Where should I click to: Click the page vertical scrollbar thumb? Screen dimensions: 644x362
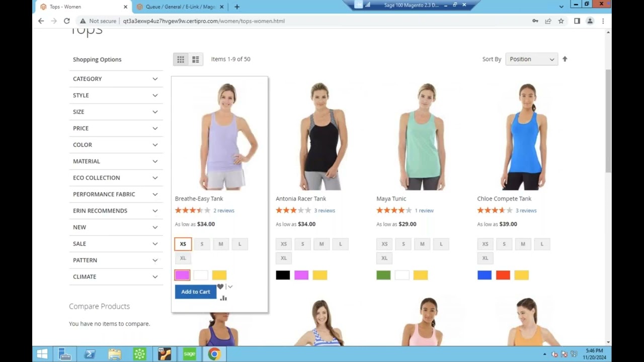click(x=608, y=121)
